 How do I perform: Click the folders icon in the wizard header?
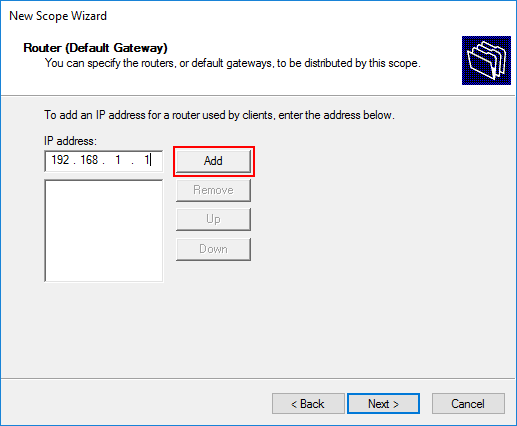point(486,60)
